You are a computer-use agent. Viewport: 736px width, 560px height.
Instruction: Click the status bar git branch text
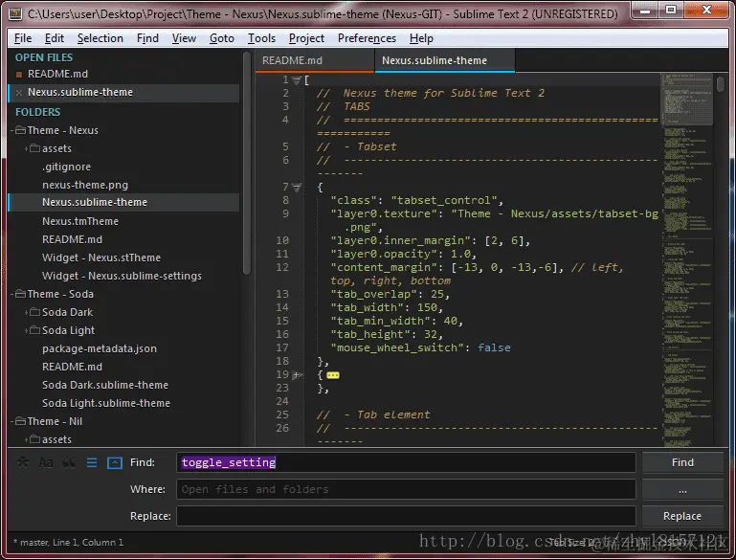33,543
